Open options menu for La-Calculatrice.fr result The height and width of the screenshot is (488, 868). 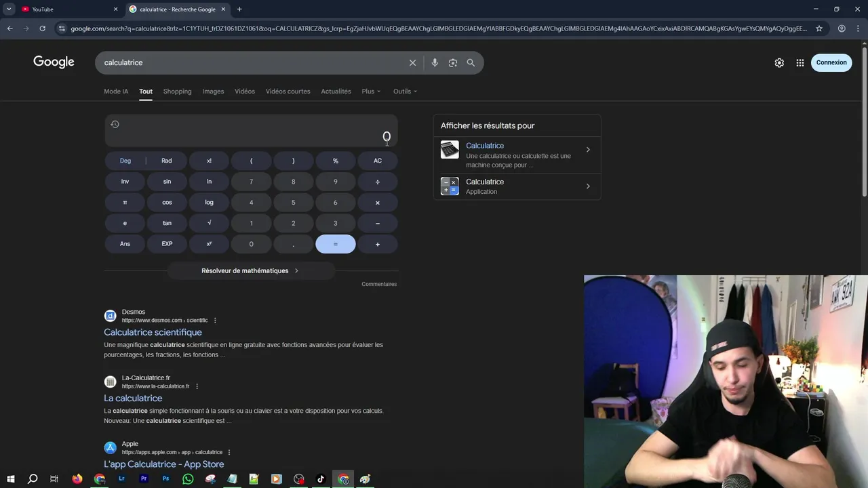(x=197, y=386)
